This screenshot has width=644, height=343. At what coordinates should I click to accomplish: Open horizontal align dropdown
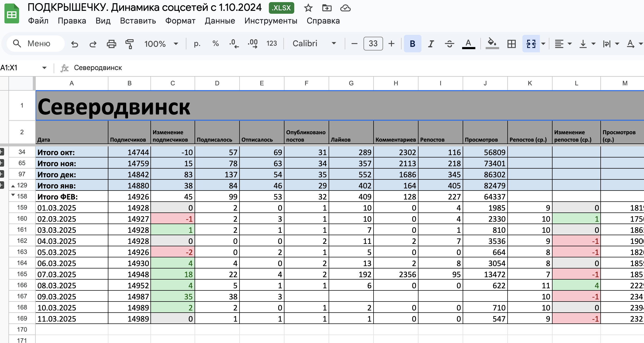[x=563, y=44]
